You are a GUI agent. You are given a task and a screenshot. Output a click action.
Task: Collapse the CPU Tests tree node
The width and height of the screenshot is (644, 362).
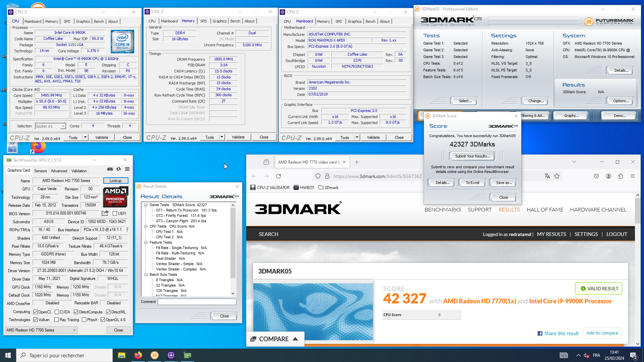click(146, 226)
